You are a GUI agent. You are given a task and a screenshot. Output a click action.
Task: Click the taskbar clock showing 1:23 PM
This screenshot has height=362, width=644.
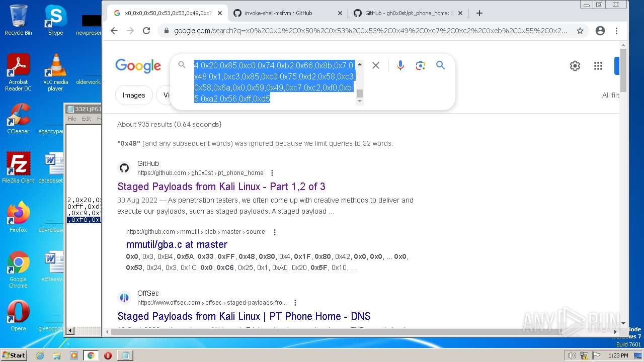[x=618, y=355]
